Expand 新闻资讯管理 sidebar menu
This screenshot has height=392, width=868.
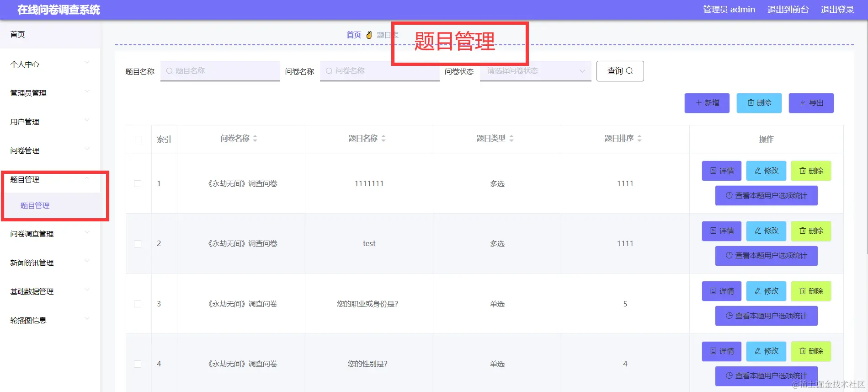click(x=50, y=263)
